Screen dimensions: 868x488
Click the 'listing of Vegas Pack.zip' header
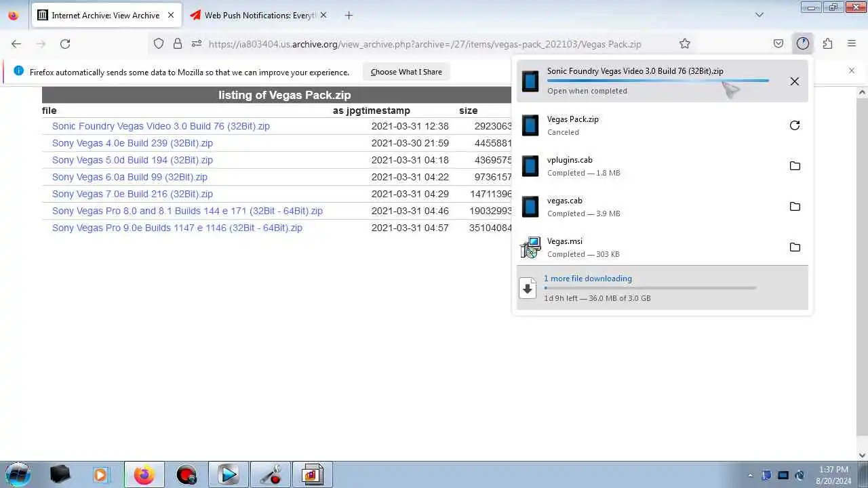[x=284, y=95]
